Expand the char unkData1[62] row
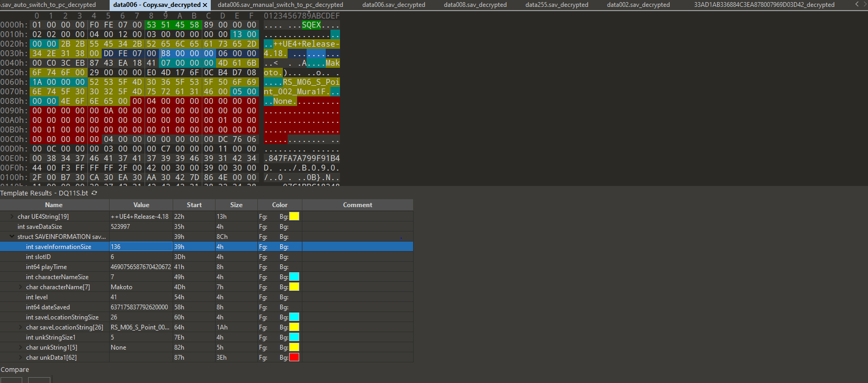 [20, 358]
